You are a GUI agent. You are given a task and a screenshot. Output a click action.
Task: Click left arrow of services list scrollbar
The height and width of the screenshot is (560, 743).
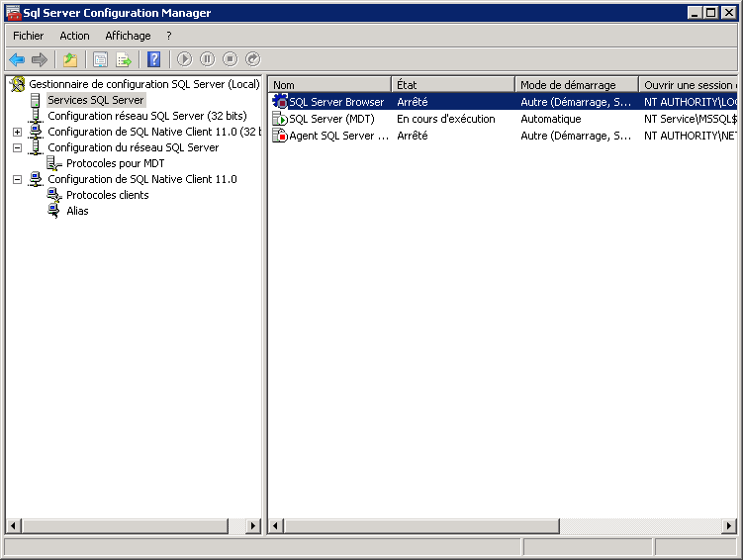click(x=276, y=526)
